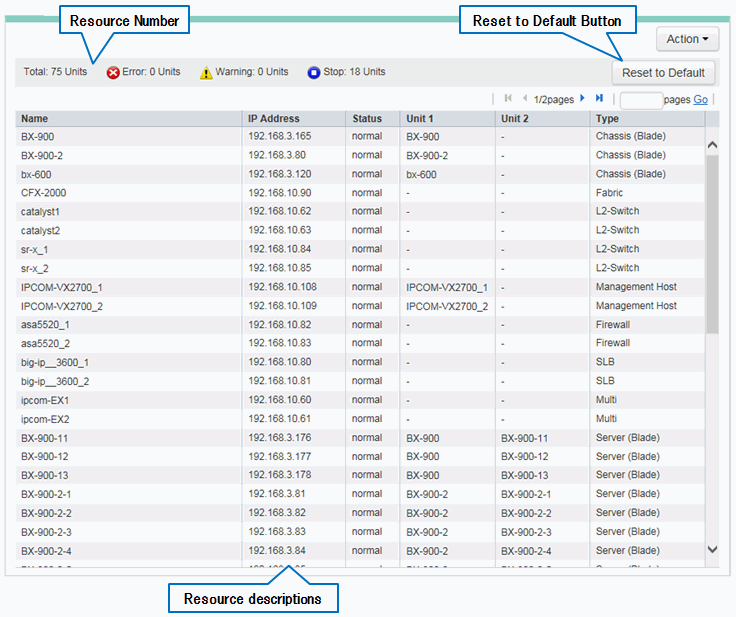This screenshot has width=736, height=617.
Task: Sort by IP Address column header
Action: click(x=273, y=118)
